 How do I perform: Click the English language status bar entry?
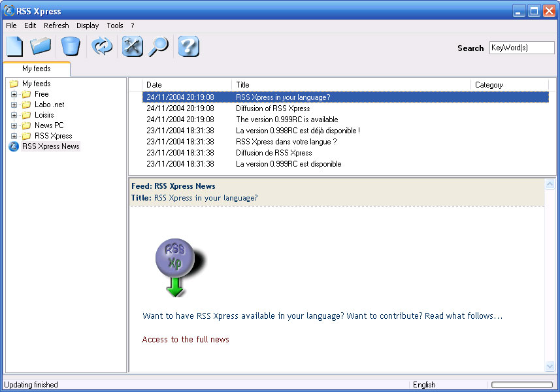pos(424,385)
